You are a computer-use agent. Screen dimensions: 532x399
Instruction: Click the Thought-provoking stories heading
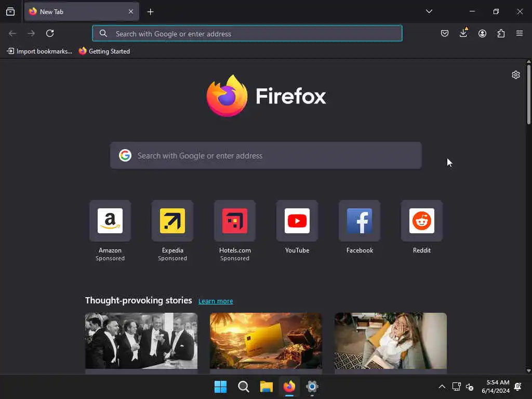pyautogui.click(x=138, y=300)
